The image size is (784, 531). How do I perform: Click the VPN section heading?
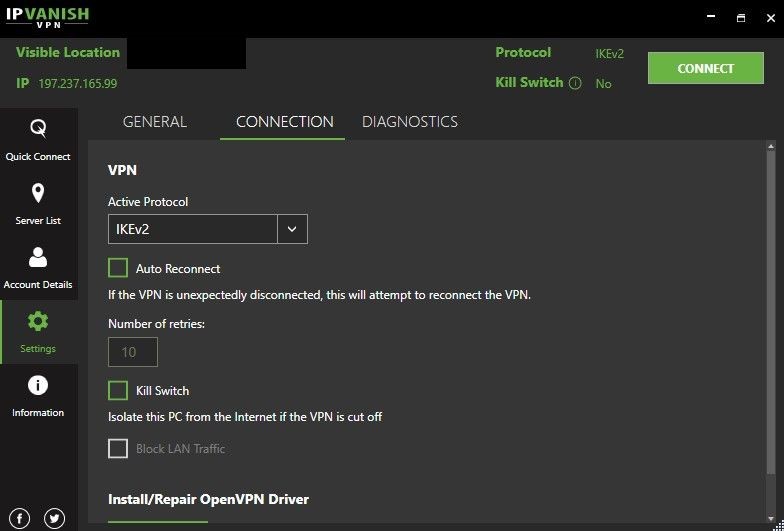(122, 170)
